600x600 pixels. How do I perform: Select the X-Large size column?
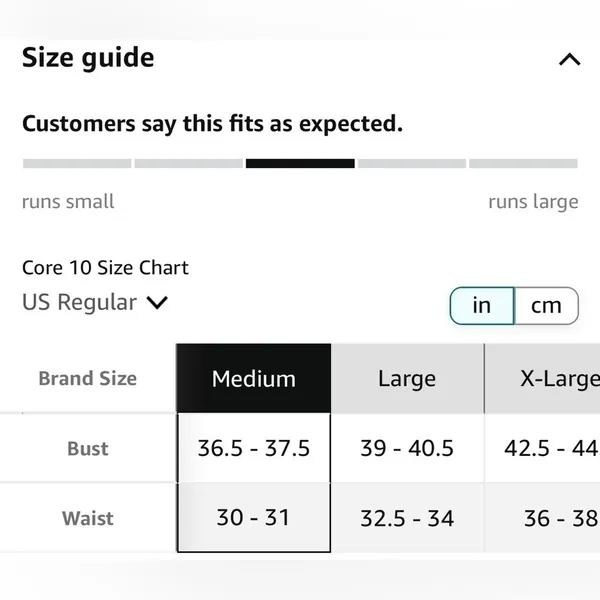[542, 378]
